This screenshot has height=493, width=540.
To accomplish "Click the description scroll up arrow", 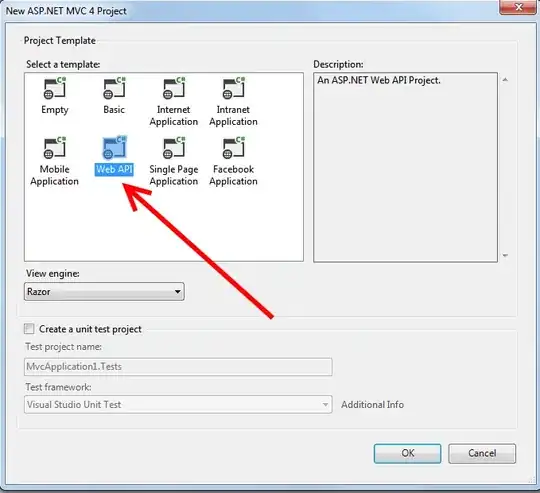I will pos(505,80).
